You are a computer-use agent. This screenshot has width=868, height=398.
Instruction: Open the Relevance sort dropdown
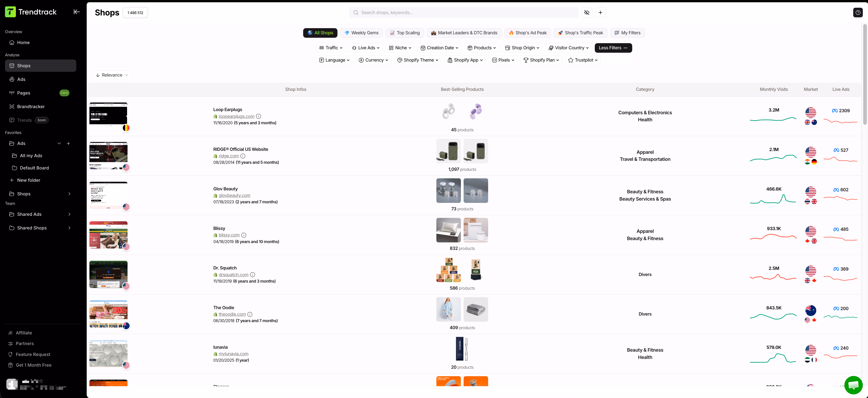[111, 75]
